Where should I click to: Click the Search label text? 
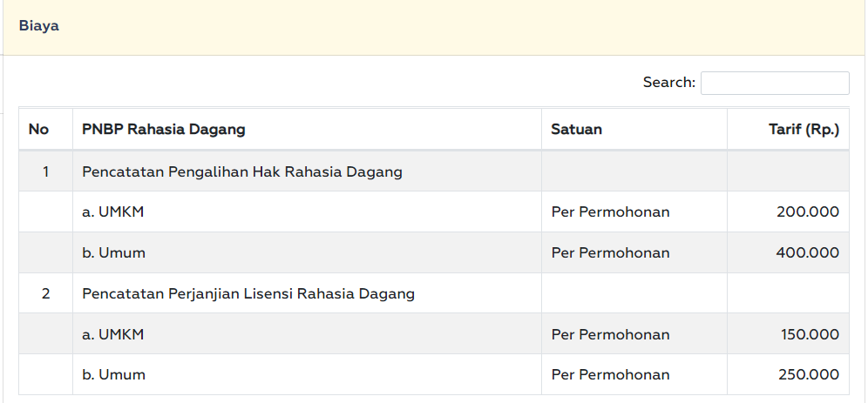[668, 83]
